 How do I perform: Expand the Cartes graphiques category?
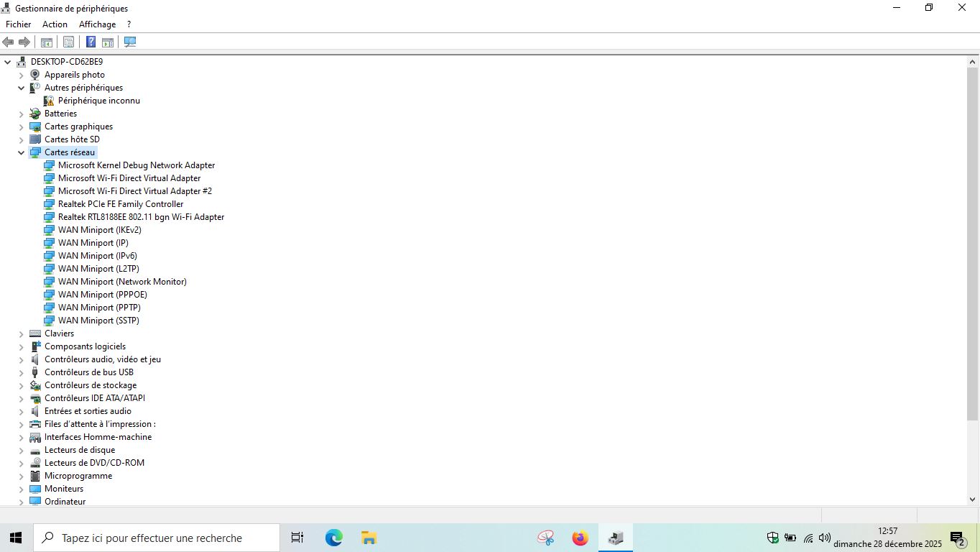[x=22, y=126]
